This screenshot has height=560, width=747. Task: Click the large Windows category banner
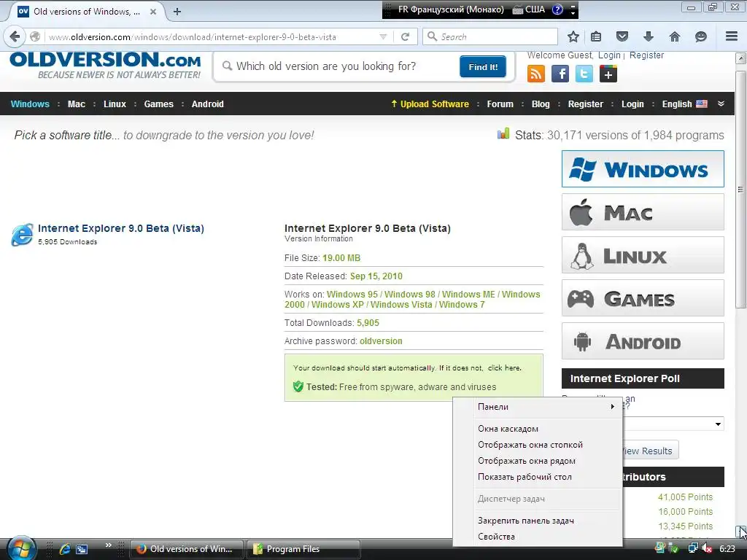[643, 169]
